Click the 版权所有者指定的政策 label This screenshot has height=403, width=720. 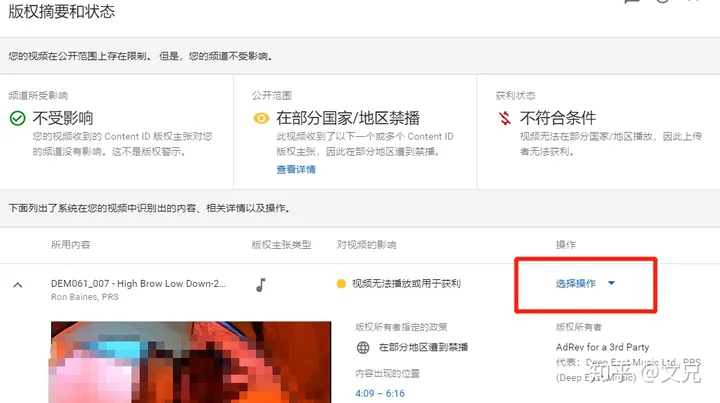[x=401, y=327]
